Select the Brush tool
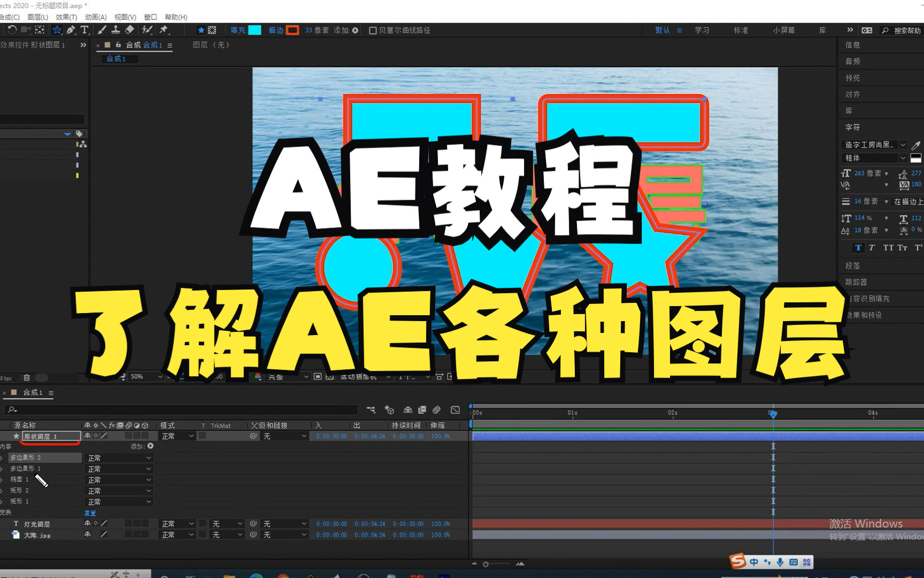This screenshot has height=578, width=924. pos(102,30)
